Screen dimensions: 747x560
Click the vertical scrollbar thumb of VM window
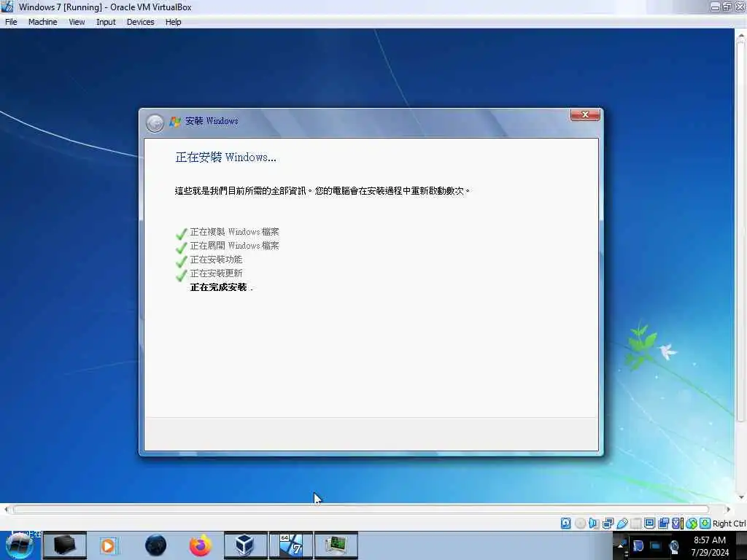pyautogui.click(x=741, y=231)
